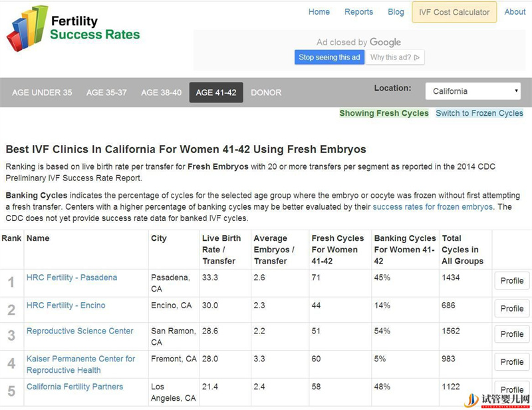This screenshot has width=532, height=410.
Task: View Profile for HRC Fertility - Encino
Action: pos(511,308)
